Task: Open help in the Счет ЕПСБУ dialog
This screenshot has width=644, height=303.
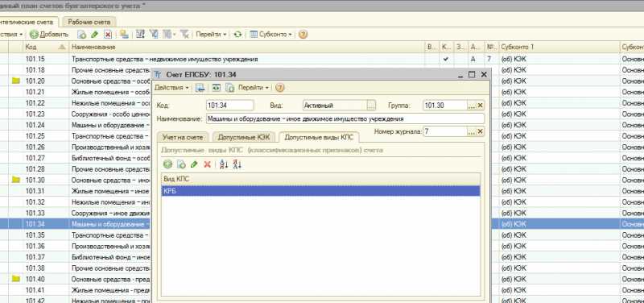Action: click(x=279, y=88)
